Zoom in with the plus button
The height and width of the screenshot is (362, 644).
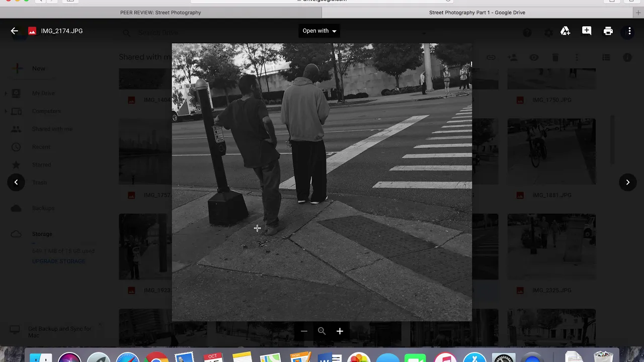point(340,331)
